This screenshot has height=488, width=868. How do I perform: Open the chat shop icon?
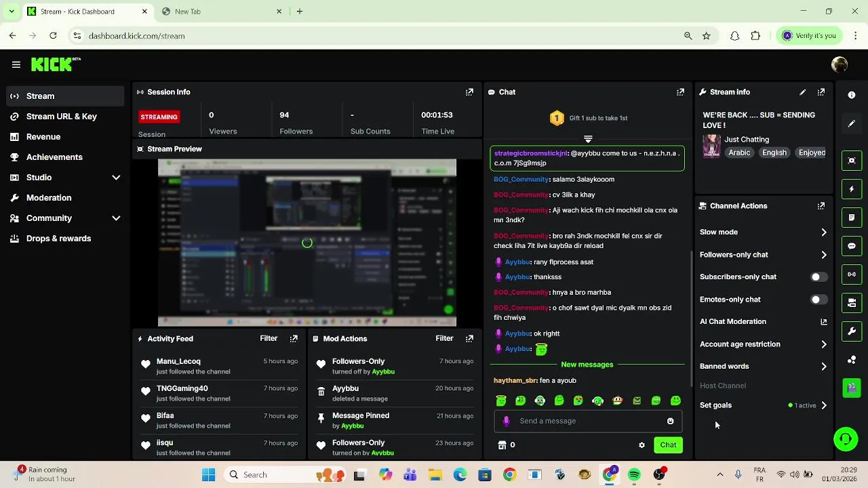(x=502, y=445)
